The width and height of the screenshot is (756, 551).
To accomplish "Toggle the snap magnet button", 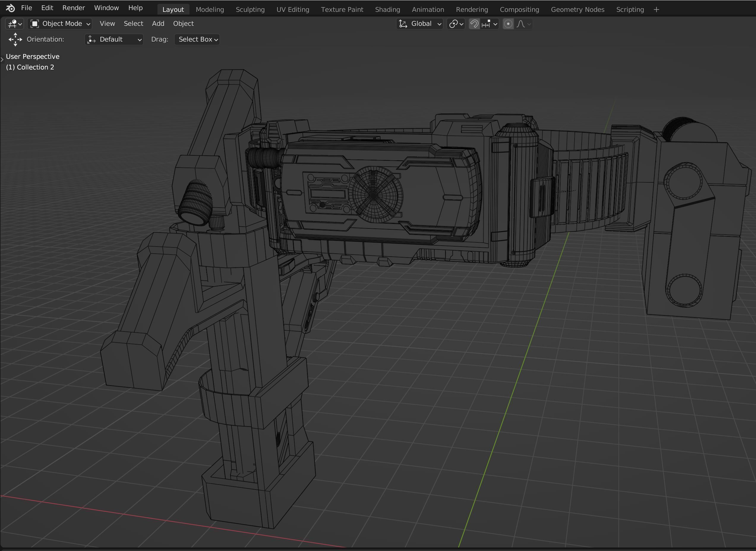I will [474, 24].
